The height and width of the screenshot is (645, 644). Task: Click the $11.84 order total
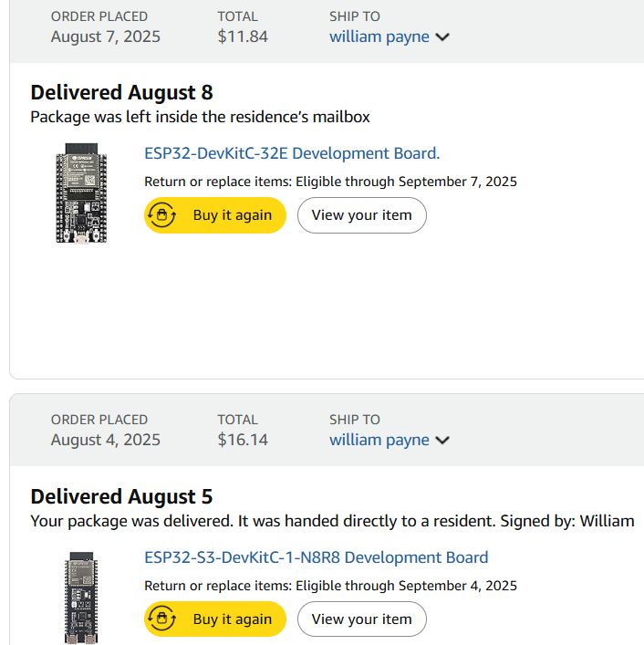243,36
